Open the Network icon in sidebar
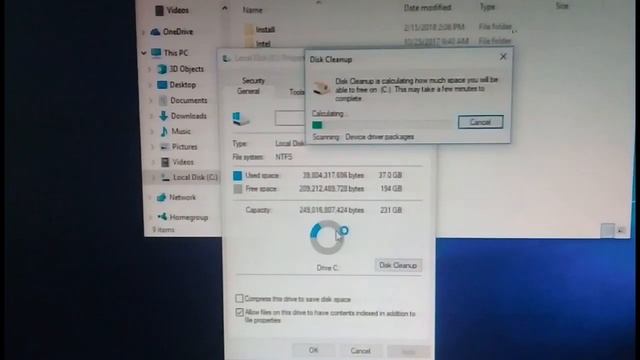This screenshot has width=640, height=360. point(161,198)
